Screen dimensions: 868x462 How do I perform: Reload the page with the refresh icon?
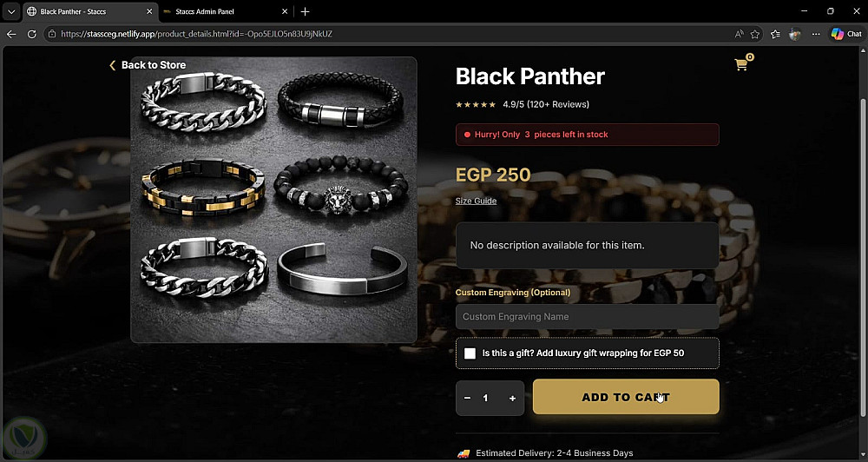click(x=32, y=34)
